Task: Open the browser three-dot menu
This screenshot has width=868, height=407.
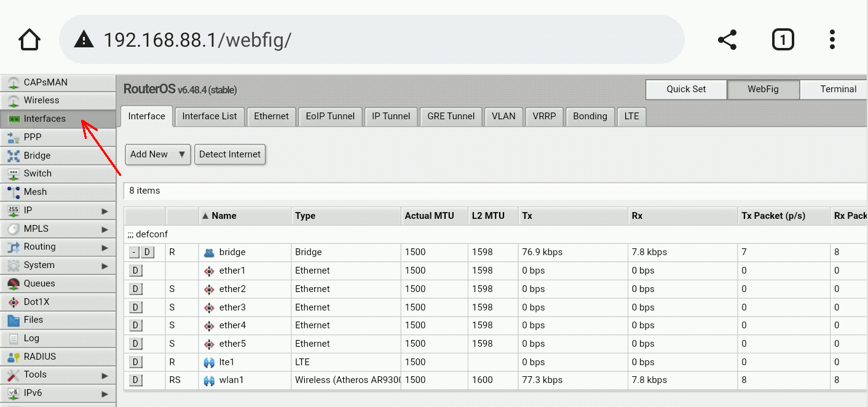Action: (832, 40)
